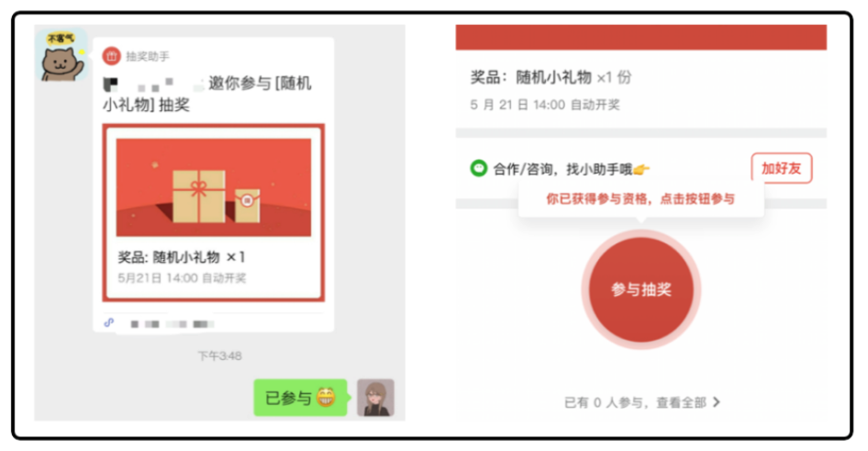Click 奖品: 随机小礼物 ×1 份 heading

coord(551,77)
